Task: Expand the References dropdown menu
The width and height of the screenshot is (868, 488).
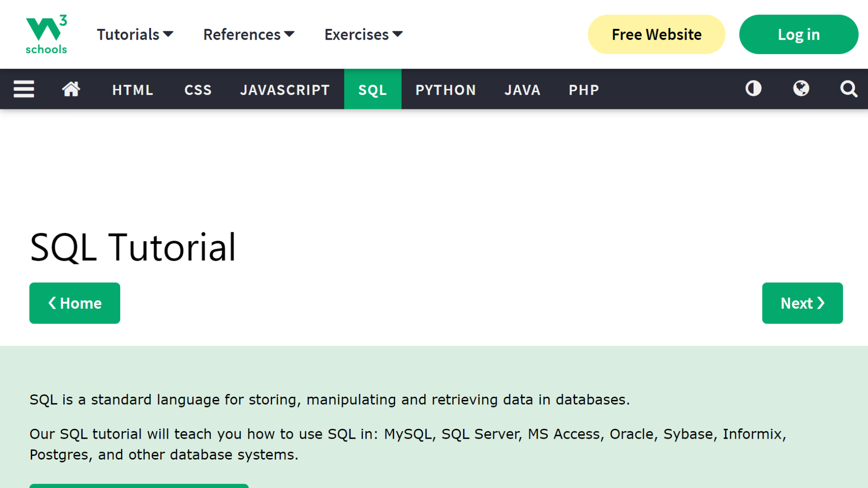Action: [x=249, y=34]
